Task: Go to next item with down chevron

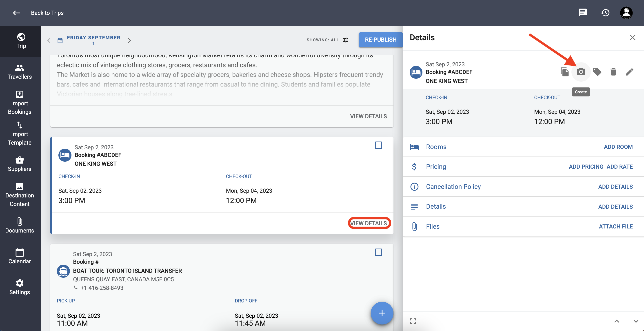Action: [636, 321]
